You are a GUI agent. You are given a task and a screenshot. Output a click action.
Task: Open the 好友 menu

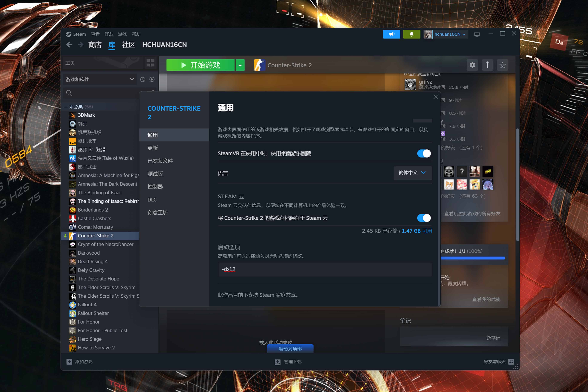point(109,34)
